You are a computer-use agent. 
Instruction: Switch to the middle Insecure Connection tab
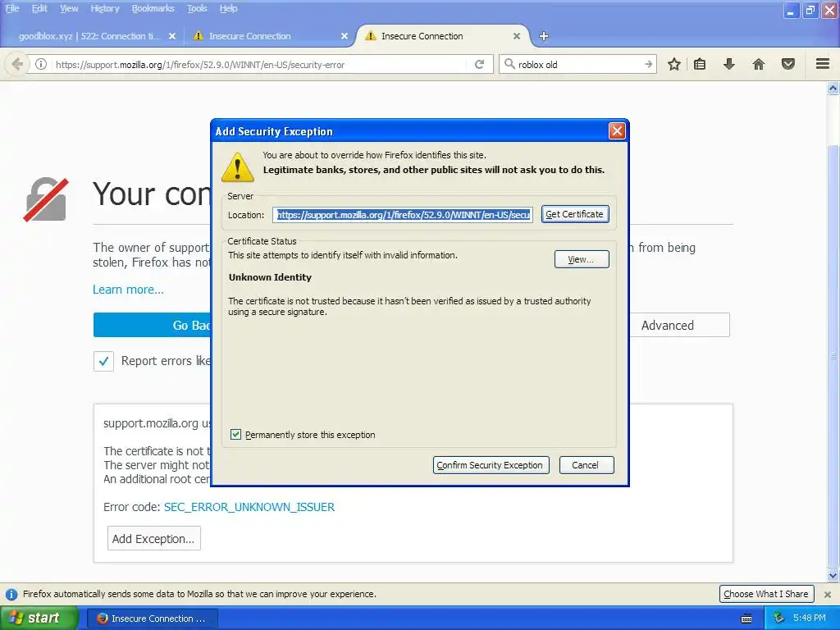click(249, 36)
